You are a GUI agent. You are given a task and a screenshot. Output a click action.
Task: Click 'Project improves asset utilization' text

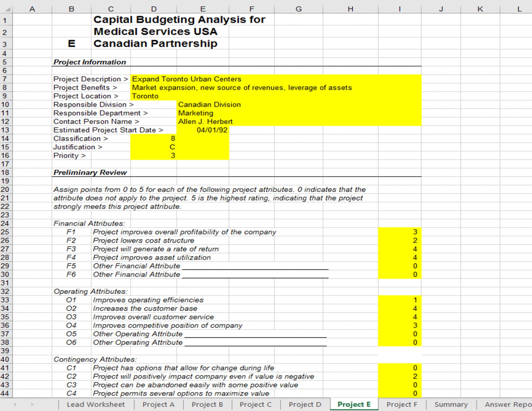[152, 258]
